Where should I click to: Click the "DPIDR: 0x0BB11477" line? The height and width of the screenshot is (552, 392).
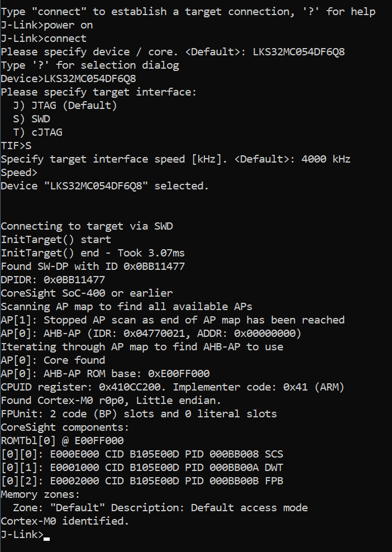pos(52,280)
